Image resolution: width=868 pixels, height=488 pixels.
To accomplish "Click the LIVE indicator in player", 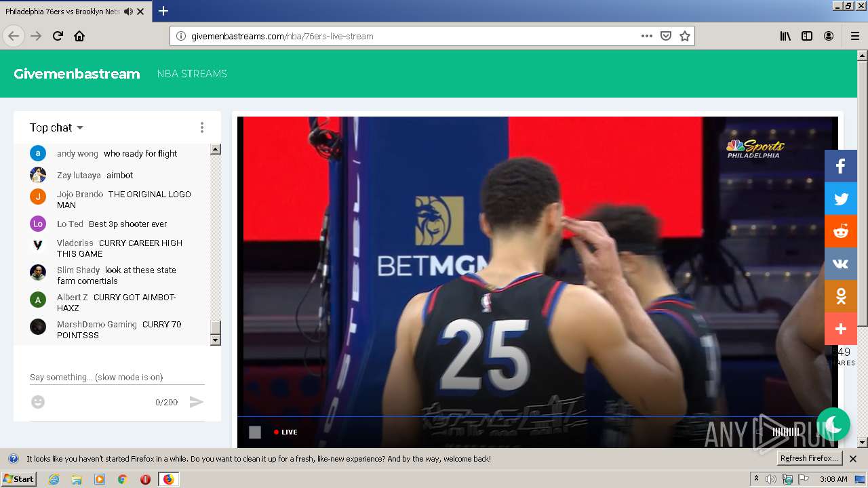I will tap(285, 432).
